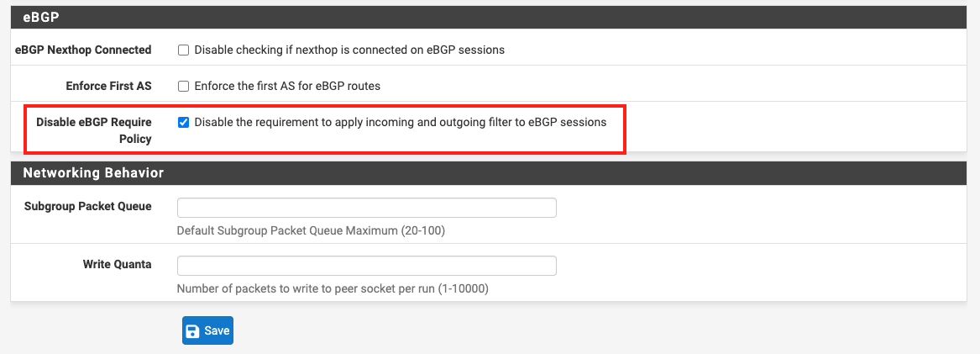This screenshot has width=980, height=354.
Task: Click the floppy disk icon on Save
Action: tap(193, 331)
